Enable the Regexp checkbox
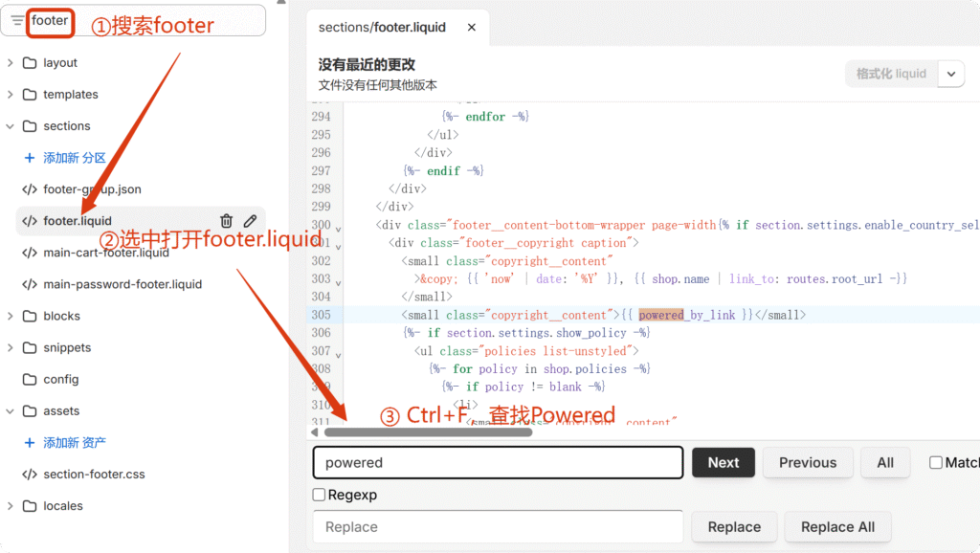 tap(320, 495)
